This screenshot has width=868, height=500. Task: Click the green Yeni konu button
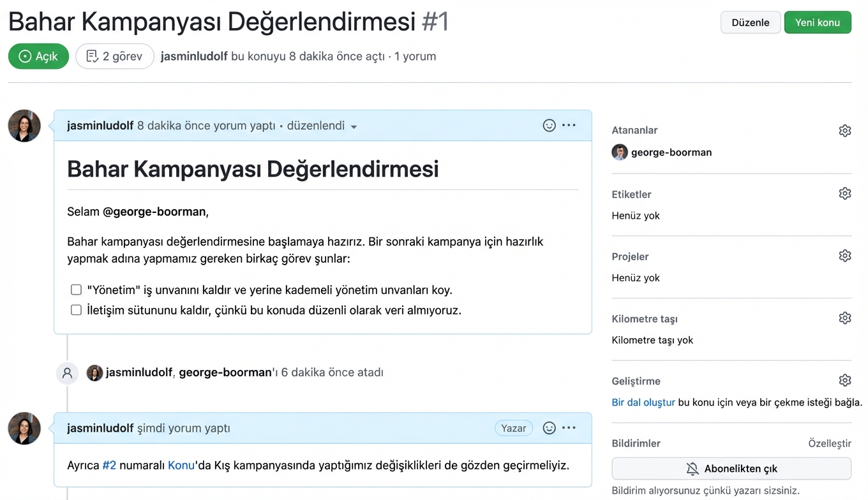click(x=818, y=22)
